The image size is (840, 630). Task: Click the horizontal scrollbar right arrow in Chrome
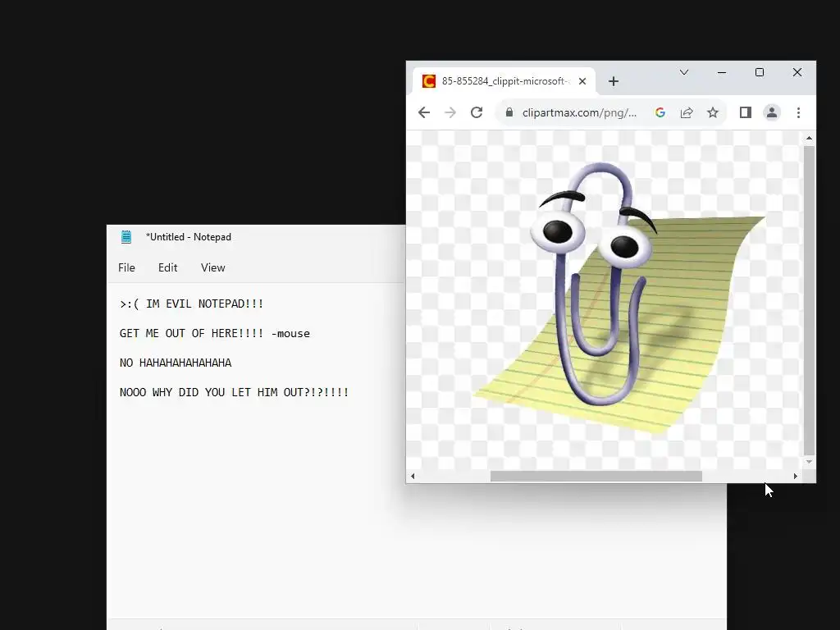click(x=796, y=476)
